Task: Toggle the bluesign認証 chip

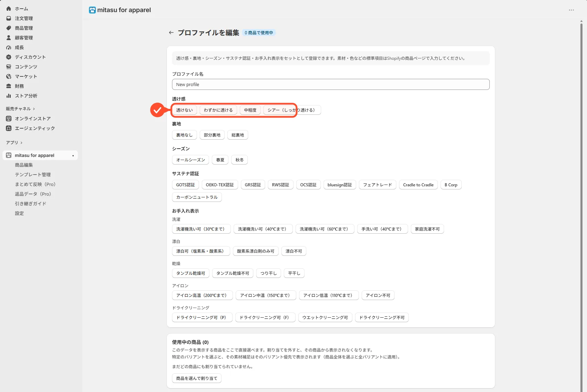Action: coord(340,185)
